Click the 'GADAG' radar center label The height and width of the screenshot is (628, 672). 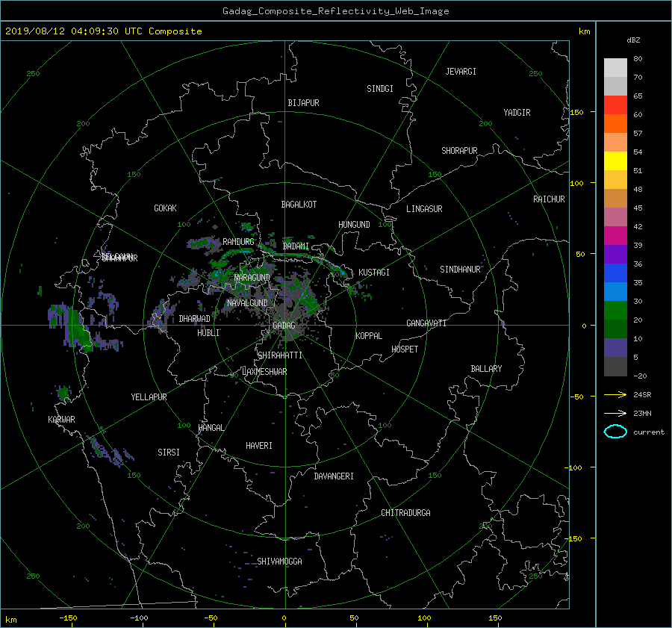[284, 326]
